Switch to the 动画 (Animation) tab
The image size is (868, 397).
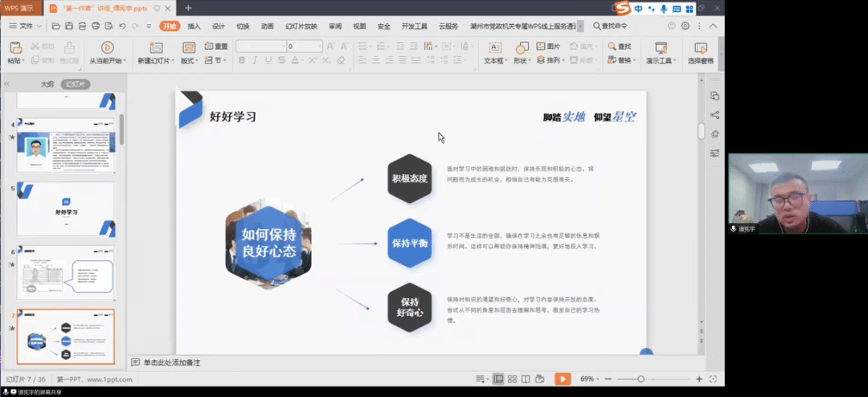coord(267,26)
